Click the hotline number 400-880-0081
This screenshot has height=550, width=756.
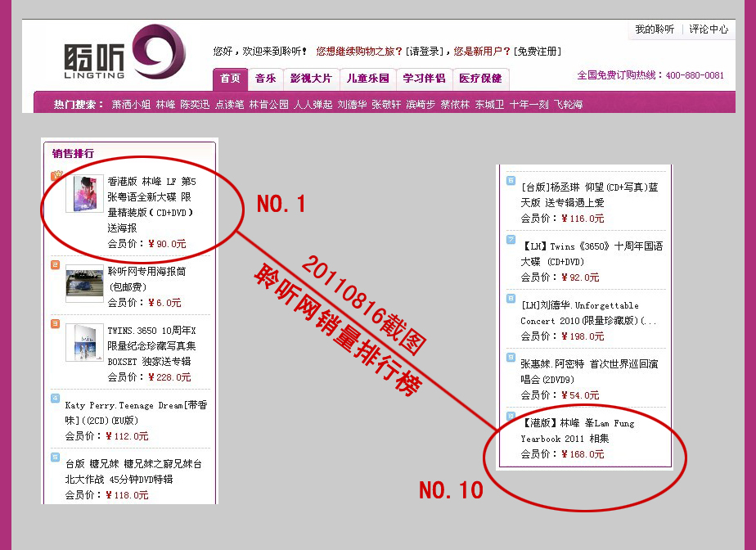695,75
